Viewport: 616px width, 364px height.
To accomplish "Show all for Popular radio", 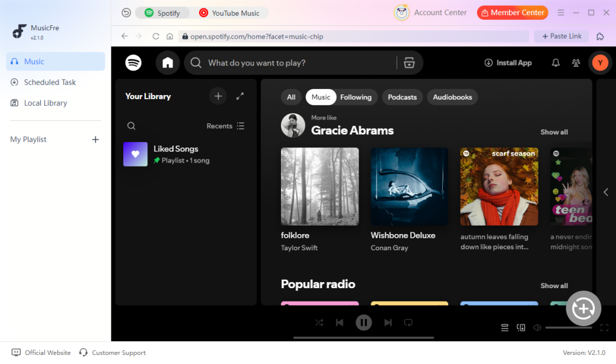I will (554, 286).
